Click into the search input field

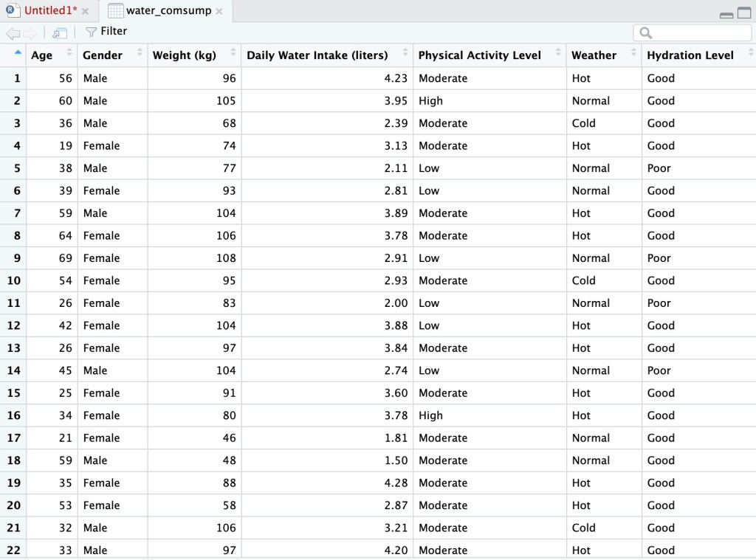[x=698, y=32]
